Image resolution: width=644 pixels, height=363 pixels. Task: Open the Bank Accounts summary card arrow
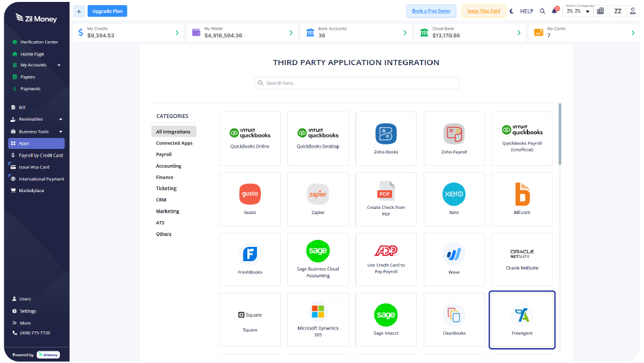point(405,32)
